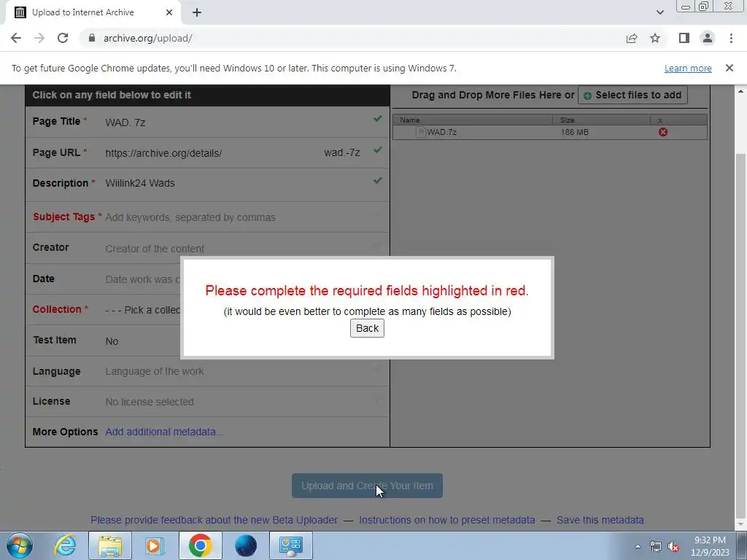Screen dimensions: 747x560
Task: Launch Internet Explorer from taskbar
Action: click(x=64, y=545)
